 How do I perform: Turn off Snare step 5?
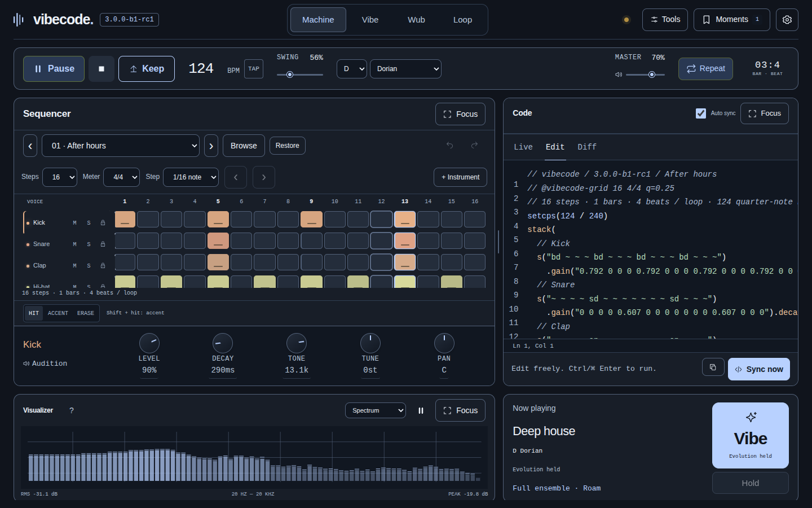tap(218, 240)
